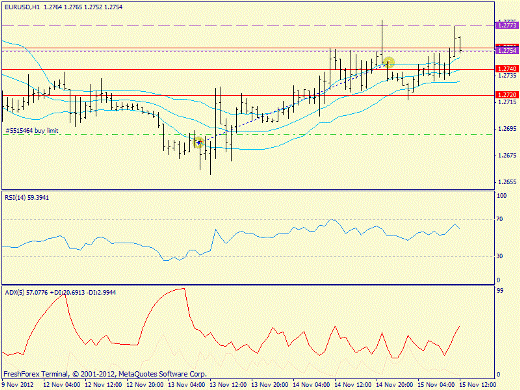Select the red horizontal line at 1.2740

[248, 70]
